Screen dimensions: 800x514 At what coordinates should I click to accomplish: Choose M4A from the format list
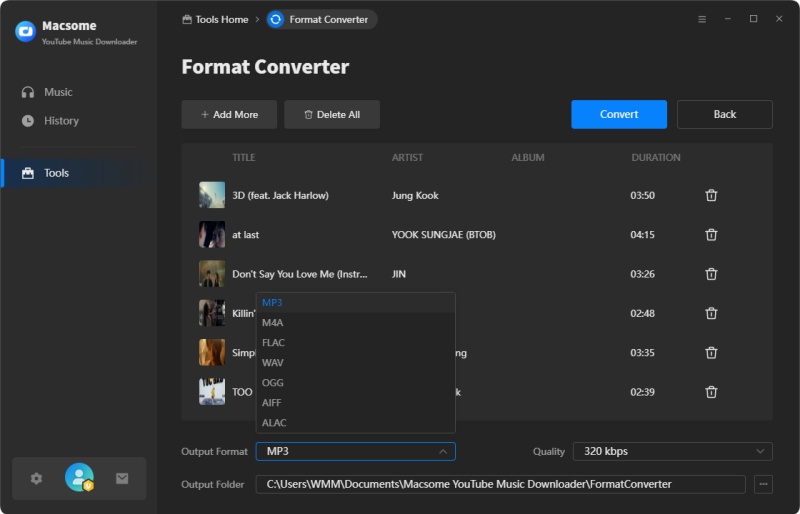coord(356,323)
